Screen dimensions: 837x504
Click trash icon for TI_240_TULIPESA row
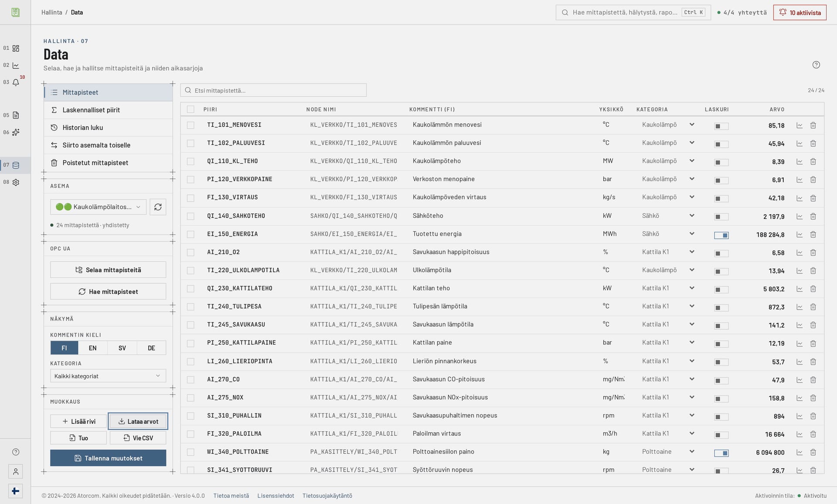(x=813, y=307)
